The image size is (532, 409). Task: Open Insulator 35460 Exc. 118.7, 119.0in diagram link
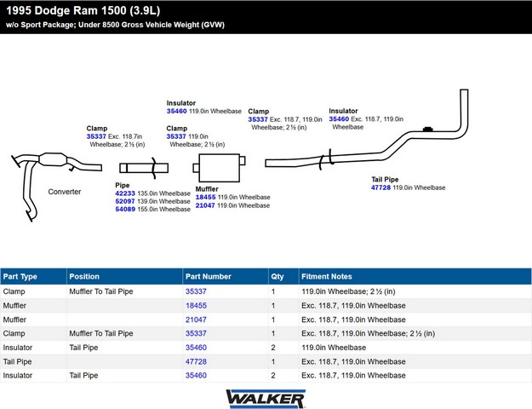339,119
